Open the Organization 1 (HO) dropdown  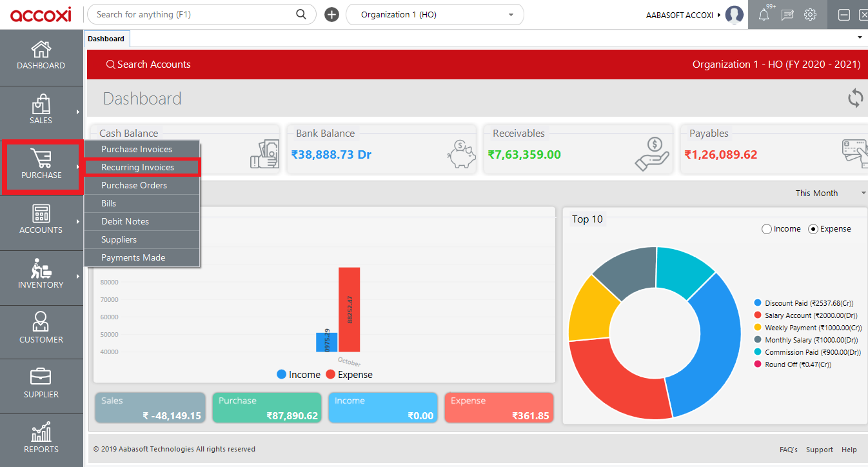click(x=435, y=14)
